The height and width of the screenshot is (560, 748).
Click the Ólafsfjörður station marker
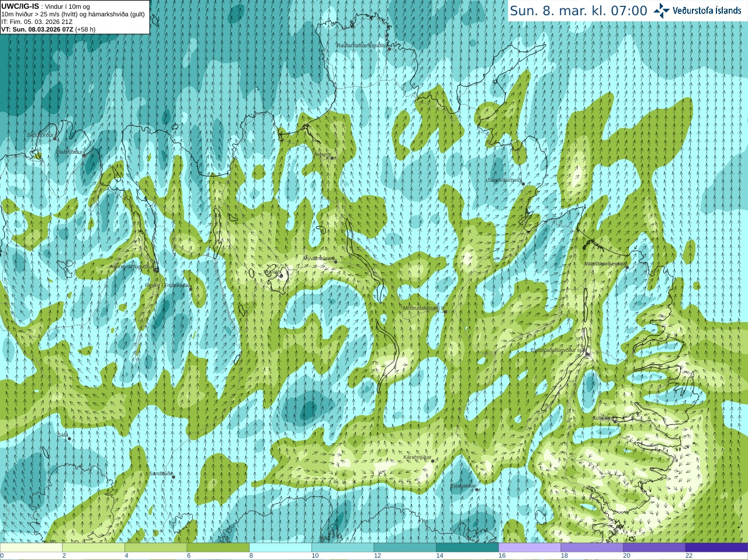[84, 155]
